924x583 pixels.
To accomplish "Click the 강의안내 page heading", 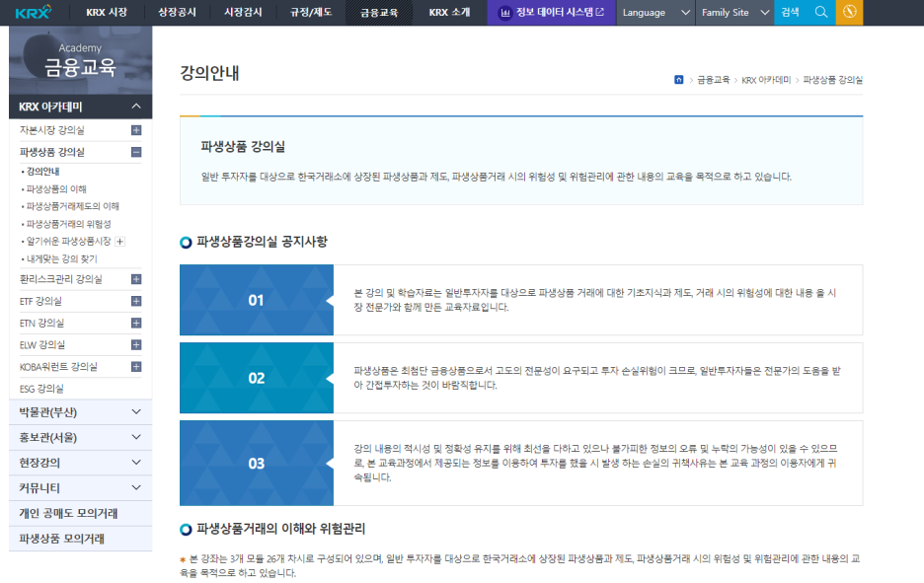I will [209, 73].
